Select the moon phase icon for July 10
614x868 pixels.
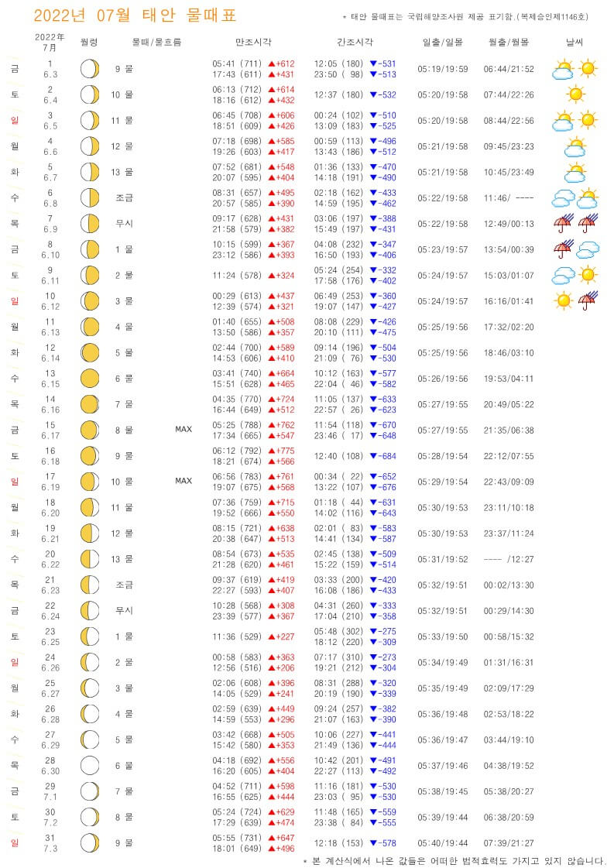coord(89,301)
